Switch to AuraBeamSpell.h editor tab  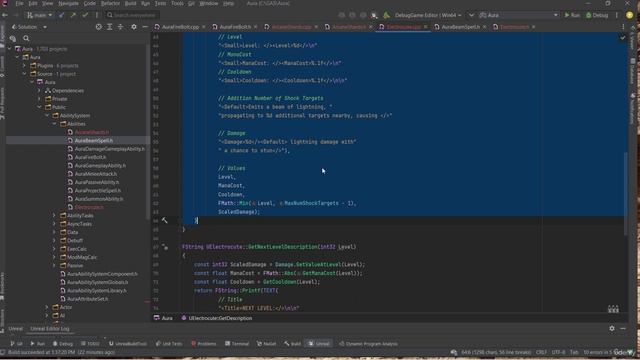tap(460, 27)
